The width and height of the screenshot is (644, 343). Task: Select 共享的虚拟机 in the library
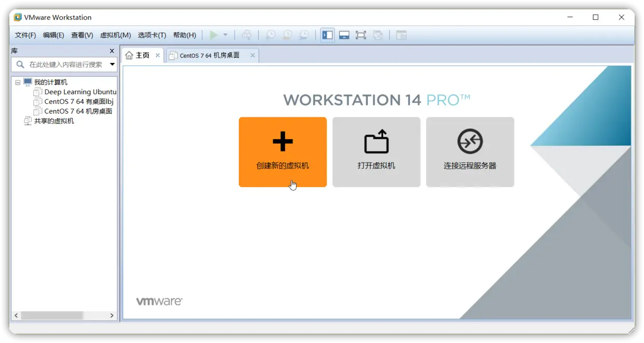(x=54, y=121)
